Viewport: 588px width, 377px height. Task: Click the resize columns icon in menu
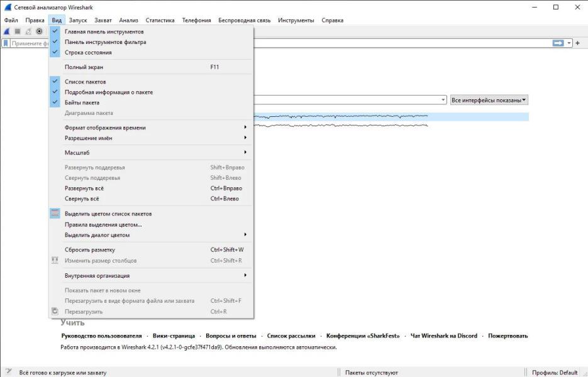pyautogui.click(x=55, y=261)
